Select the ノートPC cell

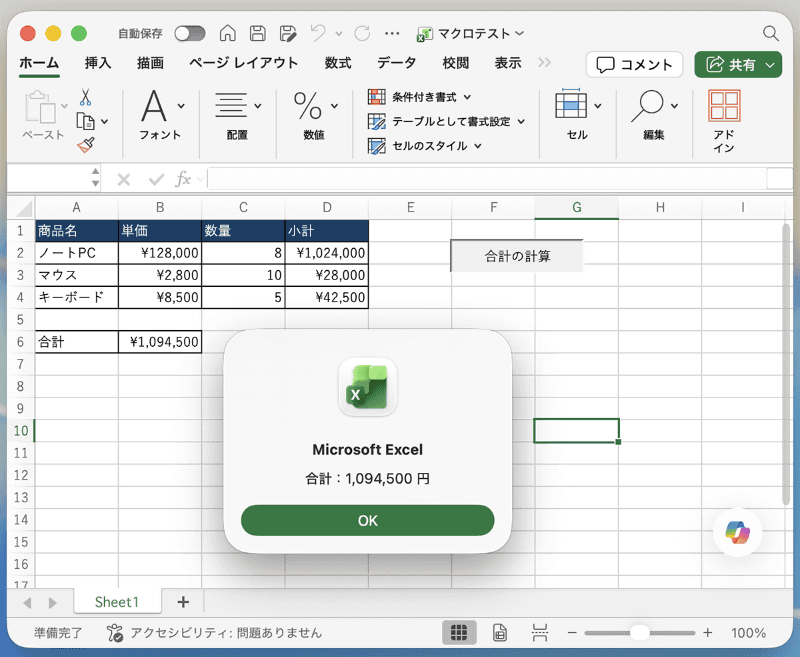(x=77, y=253)
